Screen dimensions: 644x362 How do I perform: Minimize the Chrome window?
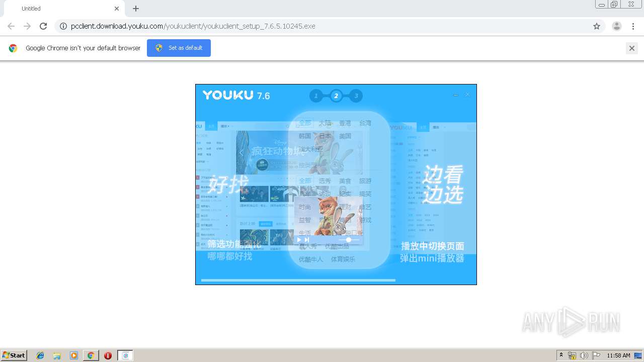coord(602,5)
